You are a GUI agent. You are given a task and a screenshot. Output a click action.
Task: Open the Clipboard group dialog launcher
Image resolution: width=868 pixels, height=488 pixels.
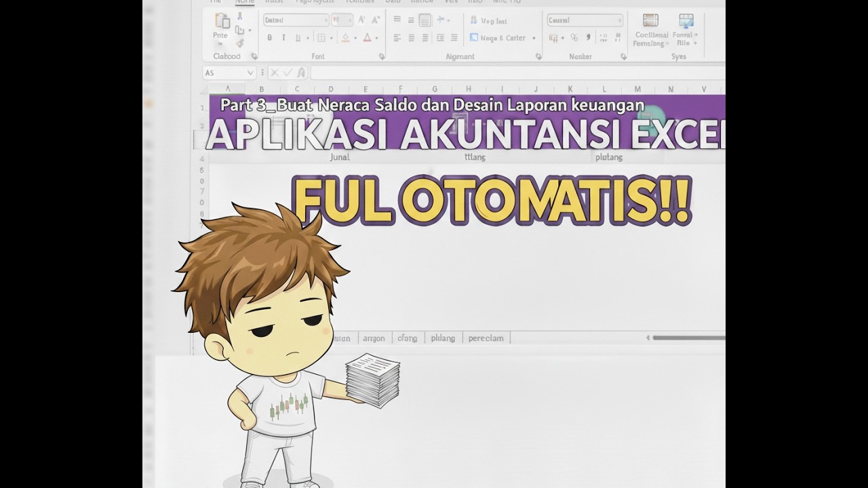tap(254, 56)
